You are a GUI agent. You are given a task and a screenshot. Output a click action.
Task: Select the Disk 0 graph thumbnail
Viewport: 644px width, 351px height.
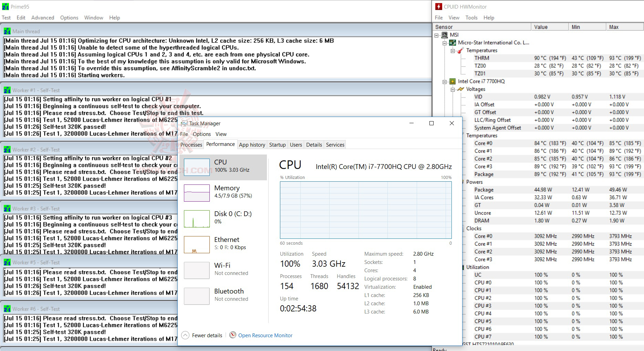pos(197,219)
